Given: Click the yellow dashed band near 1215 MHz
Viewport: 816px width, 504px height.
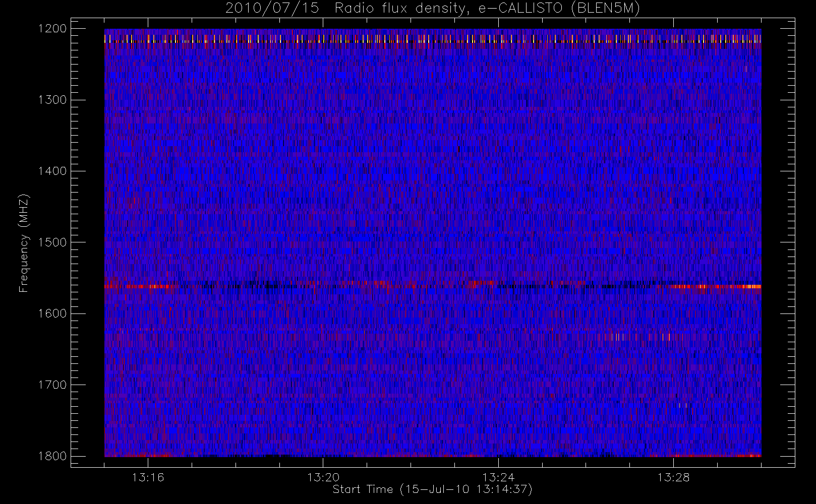Looking at the screenshot, I should (433, 39).
